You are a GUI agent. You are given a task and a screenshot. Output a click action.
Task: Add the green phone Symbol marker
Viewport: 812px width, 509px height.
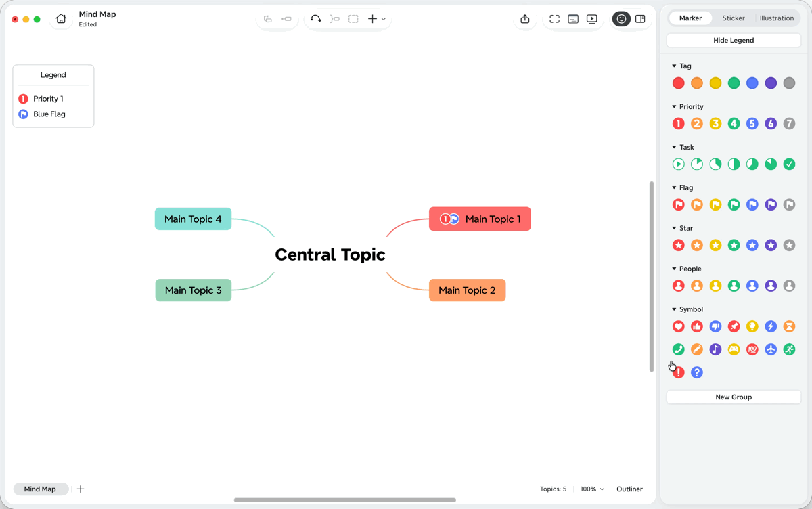(x=678, y=349)
